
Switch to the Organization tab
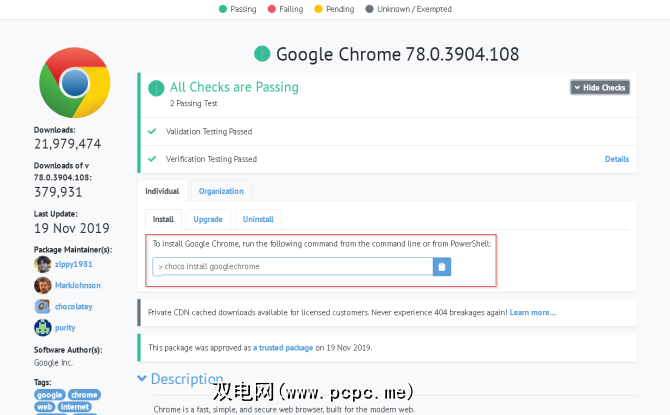click(x=221, y=191)
